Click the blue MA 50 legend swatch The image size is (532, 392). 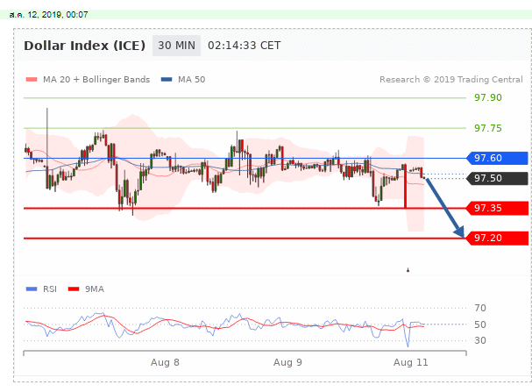(x=167, y=80)
